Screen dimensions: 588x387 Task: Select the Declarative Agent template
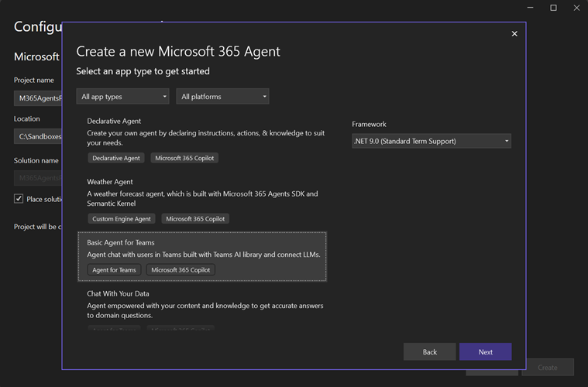(x=201, y=132)
